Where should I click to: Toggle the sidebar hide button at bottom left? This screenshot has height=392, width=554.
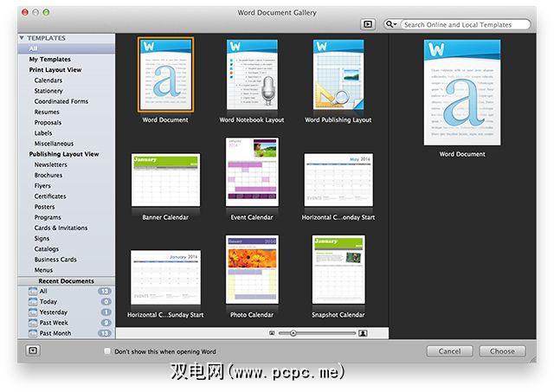coord(33,350)
